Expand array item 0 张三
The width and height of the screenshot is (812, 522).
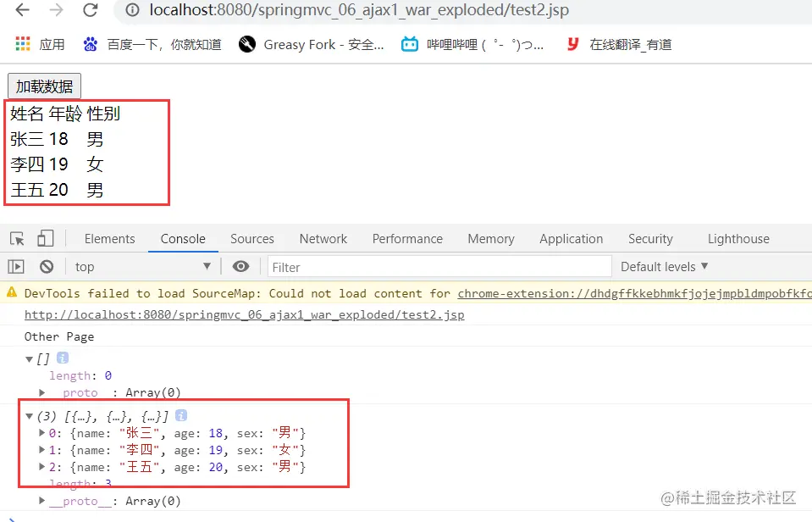click(42, 432)
